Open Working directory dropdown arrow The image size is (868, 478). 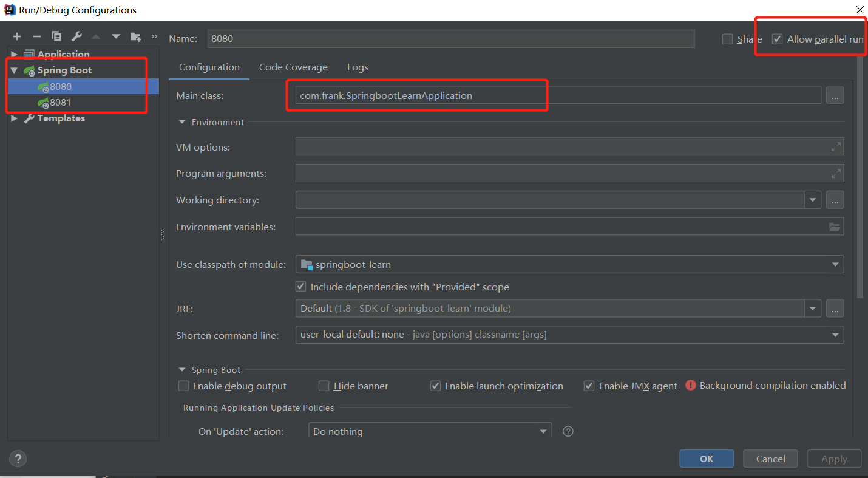click(x=813, y=200)
